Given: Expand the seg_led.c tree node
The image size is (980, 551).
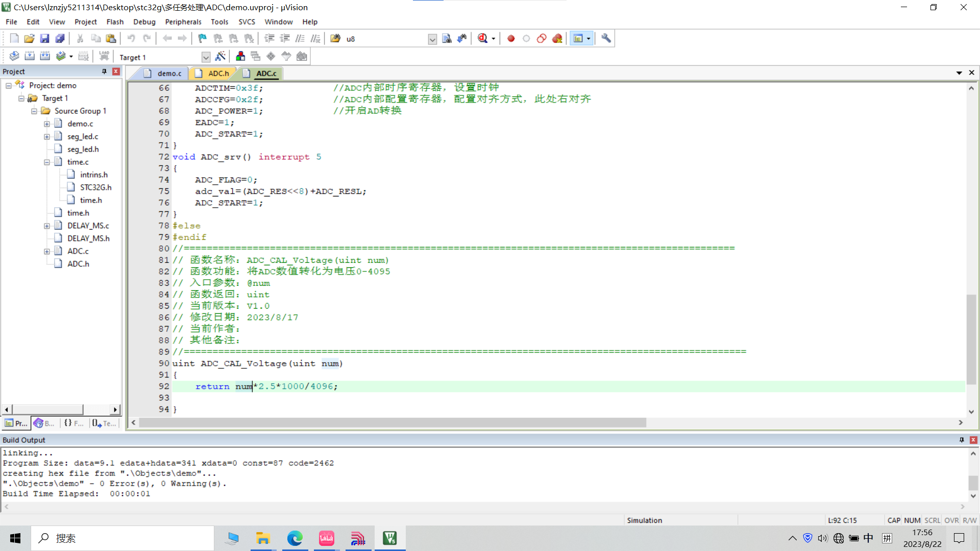Looking at the screenshot, I should pos(47,137).
